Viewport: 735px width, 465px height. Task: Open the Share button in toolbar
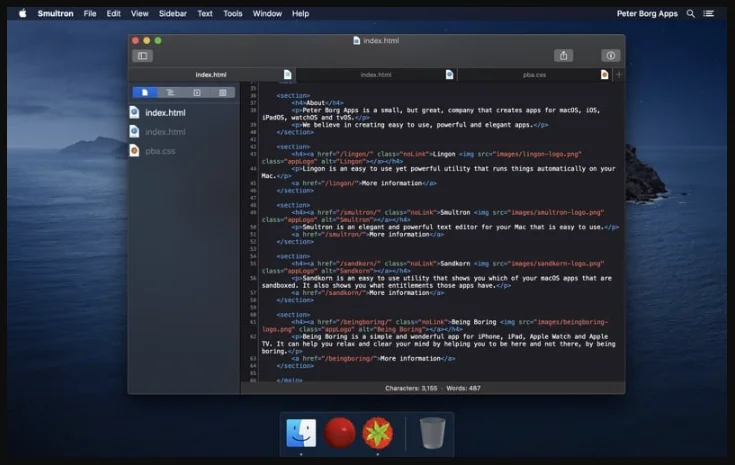563,56
